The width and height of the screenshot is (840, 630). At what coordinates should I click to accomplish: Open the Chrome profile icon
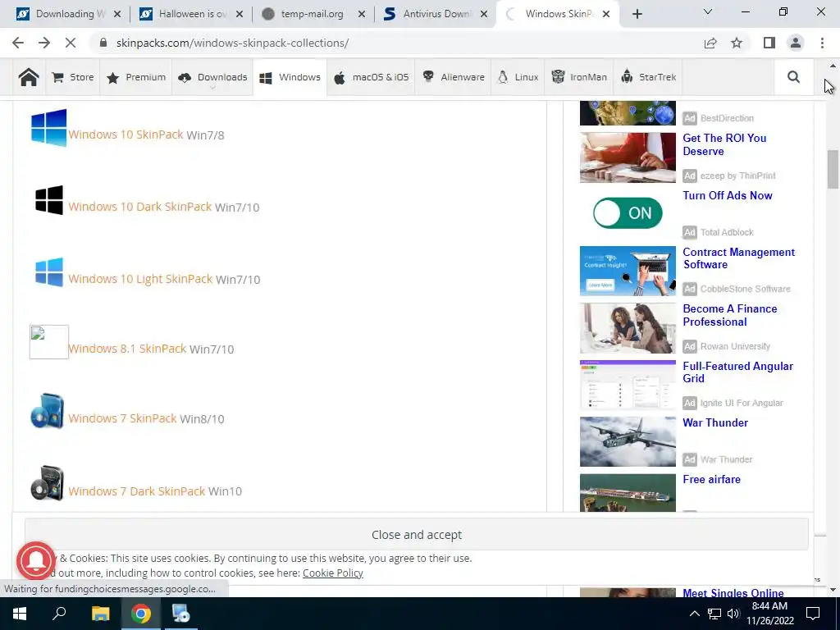pyautogui.click(x=796, y=43)
